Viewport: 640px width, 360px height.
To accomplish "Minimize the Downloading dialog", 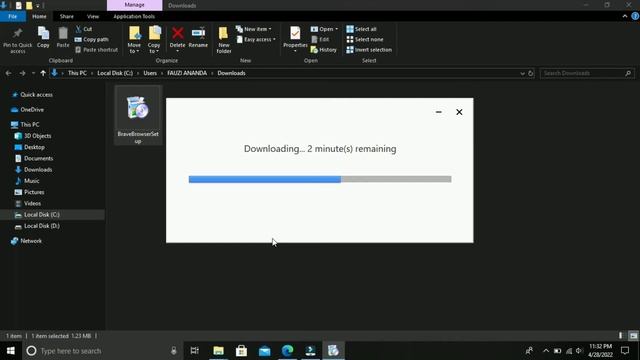I will click(439, 112).
